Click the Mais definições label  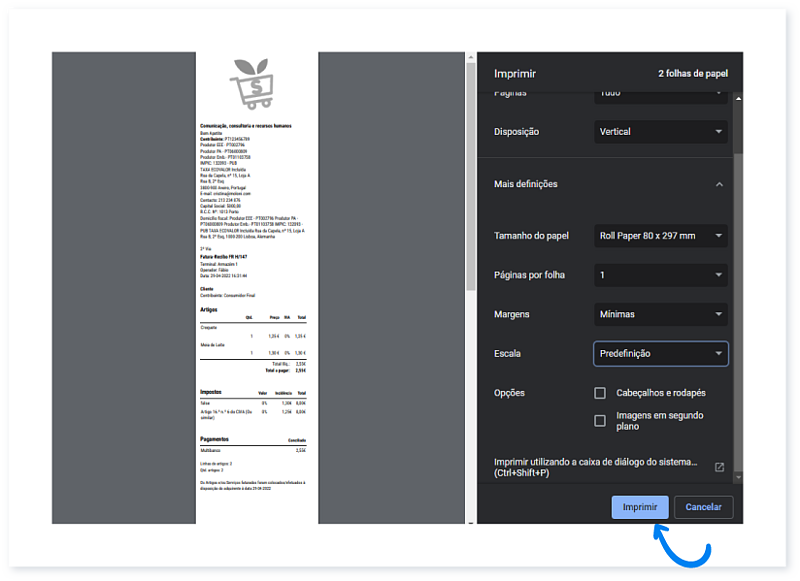[x=526, y=184]
